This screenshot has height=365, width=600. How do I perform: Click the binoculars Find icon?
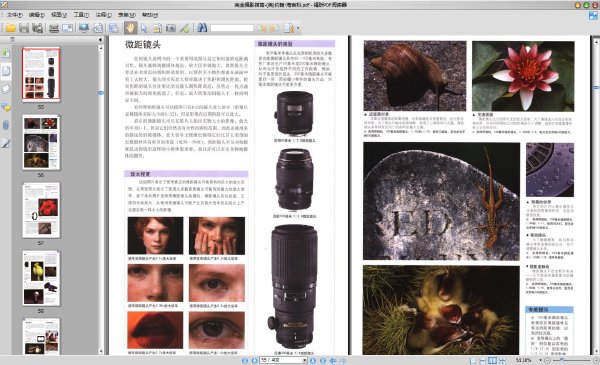[202, 28]
